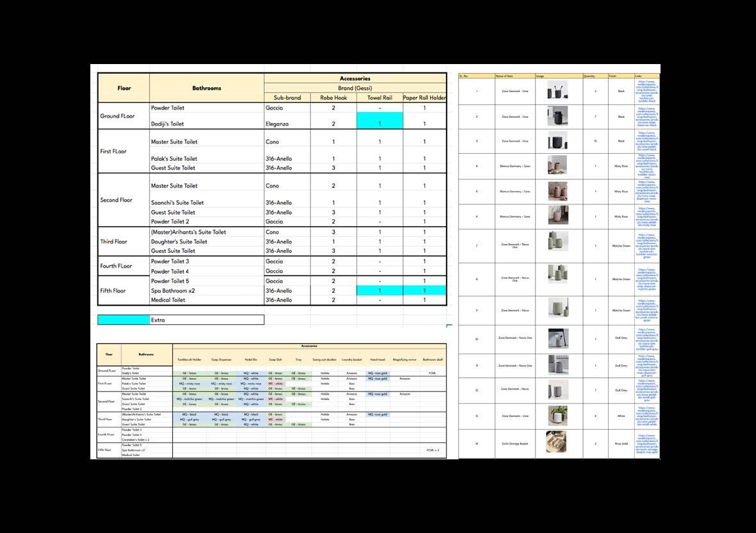Open product image in row 6 of product table
This screenshot has width=756, height=533.
point(558,215)
